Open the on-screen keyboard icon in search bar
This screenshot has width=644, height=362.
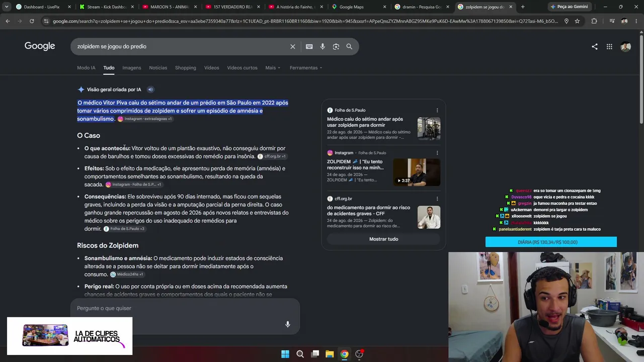pyautogui.click(x=309, y=46)
